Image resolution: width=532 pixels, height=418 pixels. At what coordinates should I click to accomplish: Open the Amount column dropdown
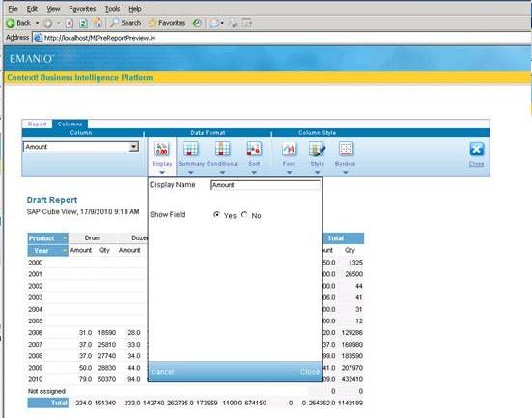[x=134, y=147]
